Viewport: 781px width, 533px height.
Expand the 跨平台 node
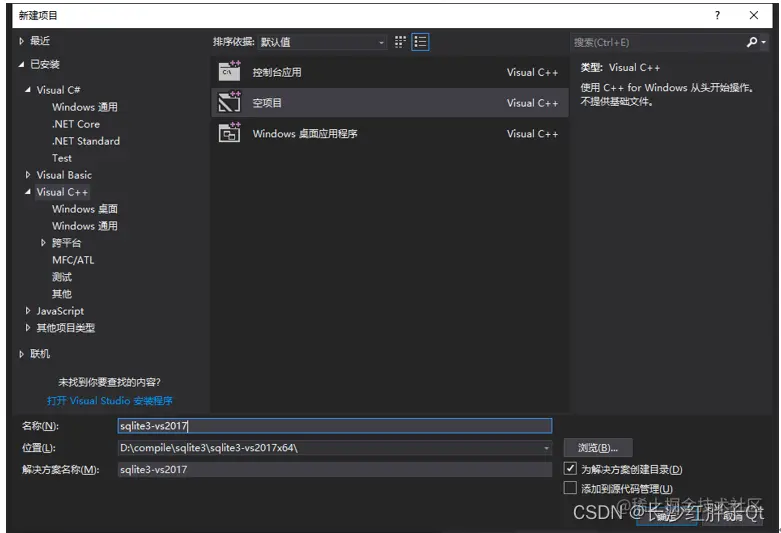(43, 243)
